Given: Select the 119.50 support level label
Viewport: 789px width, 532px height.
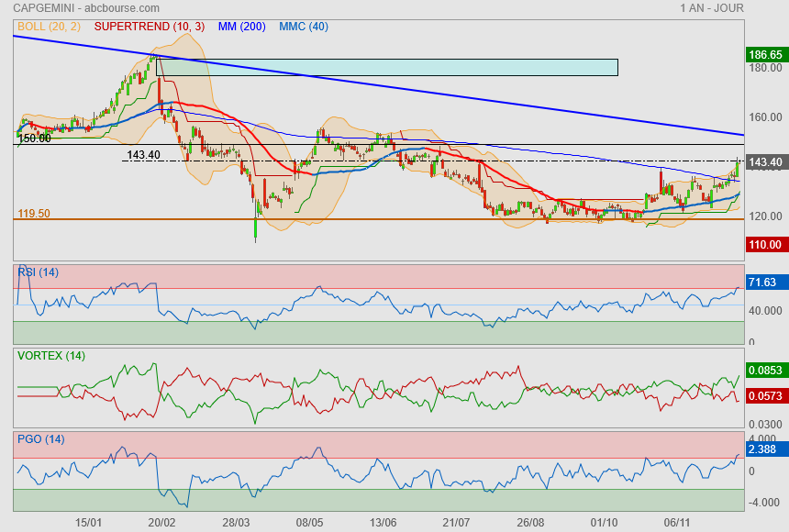Looking at the screenshot, I should pyautogui.click(x=34, y=214).
